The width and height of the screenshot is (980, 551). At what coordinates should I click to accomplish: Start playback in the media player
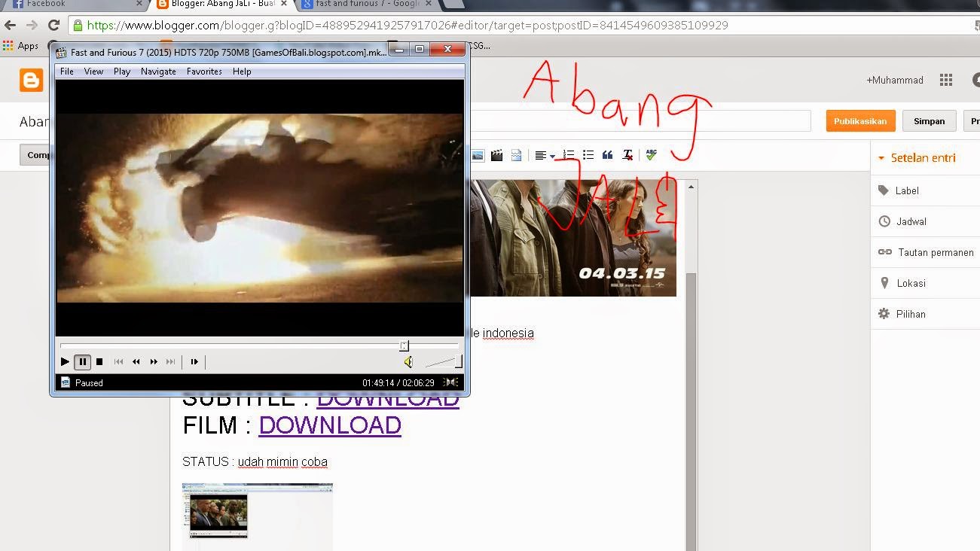click(65, 362)
